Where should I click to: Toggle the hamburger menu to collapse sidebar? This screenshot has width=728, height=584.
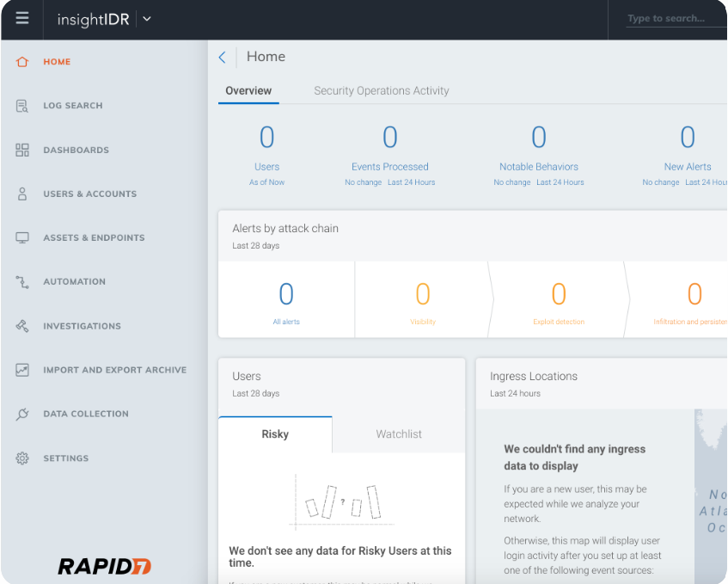point(22,18)
